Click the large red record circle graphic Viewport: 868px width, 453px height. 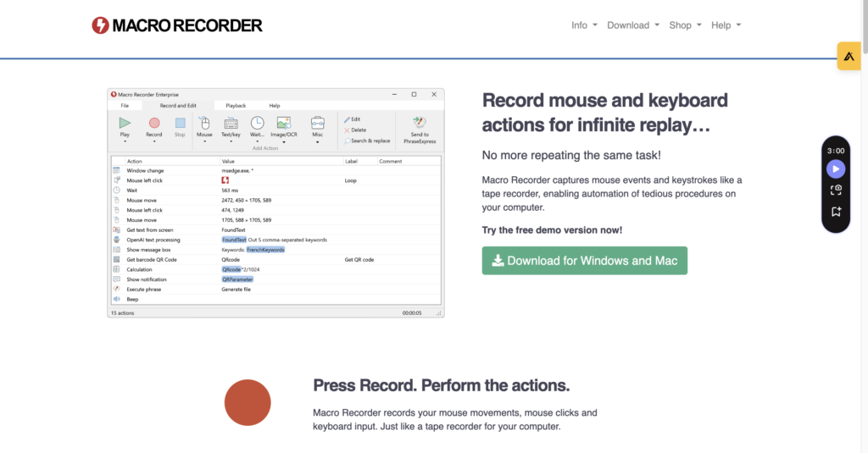248,403
